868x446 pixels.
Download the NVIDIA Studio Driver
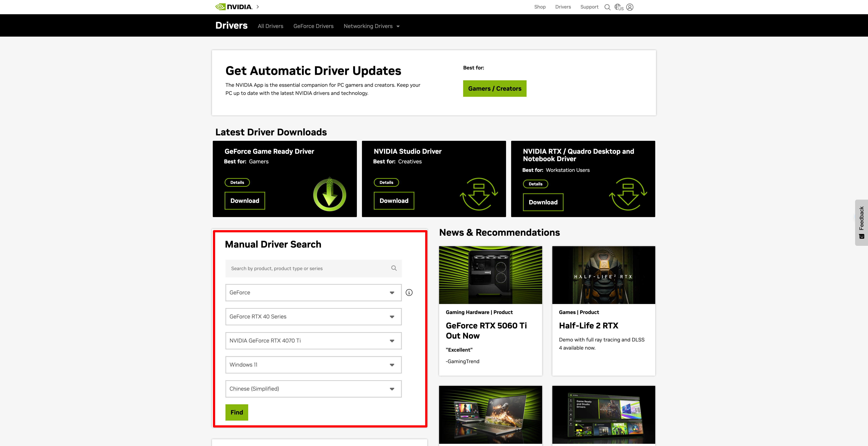[394, 201]
